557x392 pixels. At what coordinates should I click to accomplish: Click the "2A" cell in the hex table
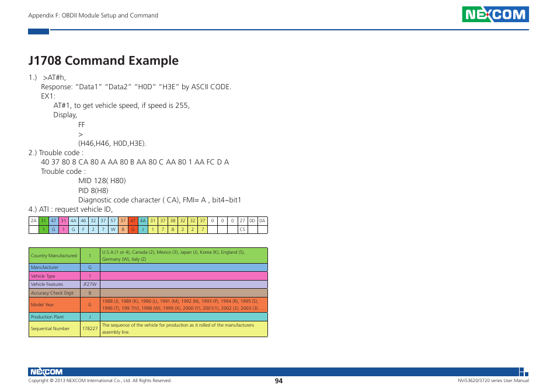pyautogui.click(x=33, y=220)
